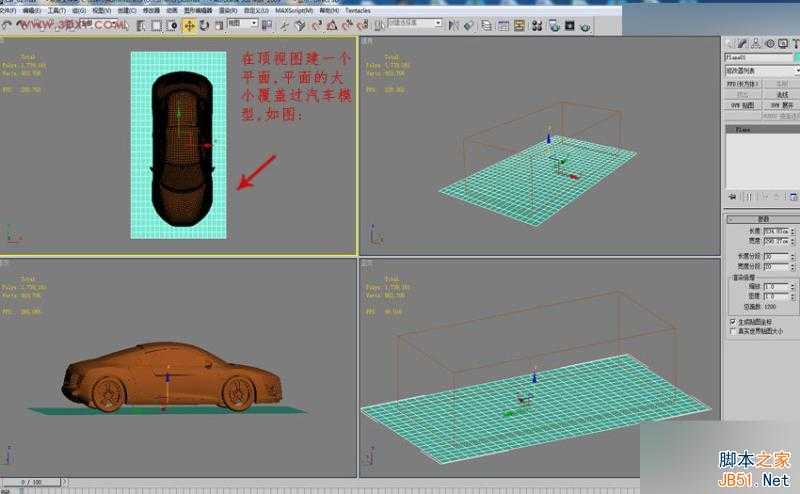Screen dimensions: 800x494
Task: Switch to the Modify command panel tab
Action: (743, 43)
